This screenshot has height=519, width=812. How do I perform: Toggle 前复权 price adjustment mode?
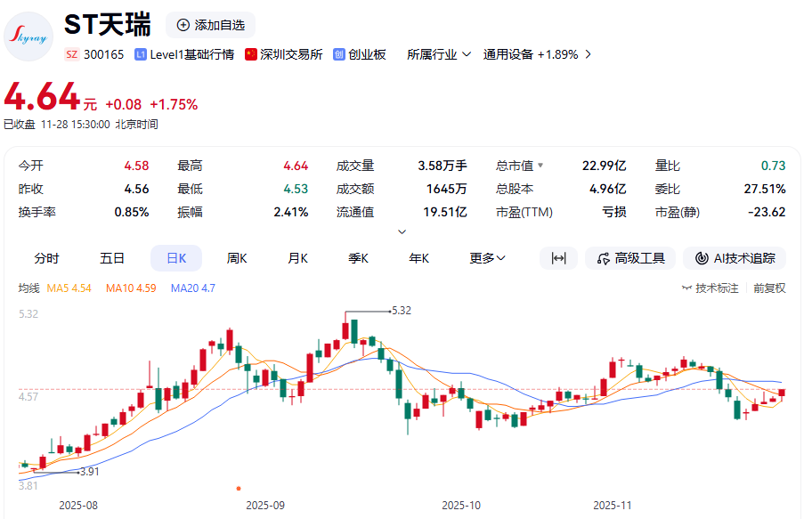[769, 288]
